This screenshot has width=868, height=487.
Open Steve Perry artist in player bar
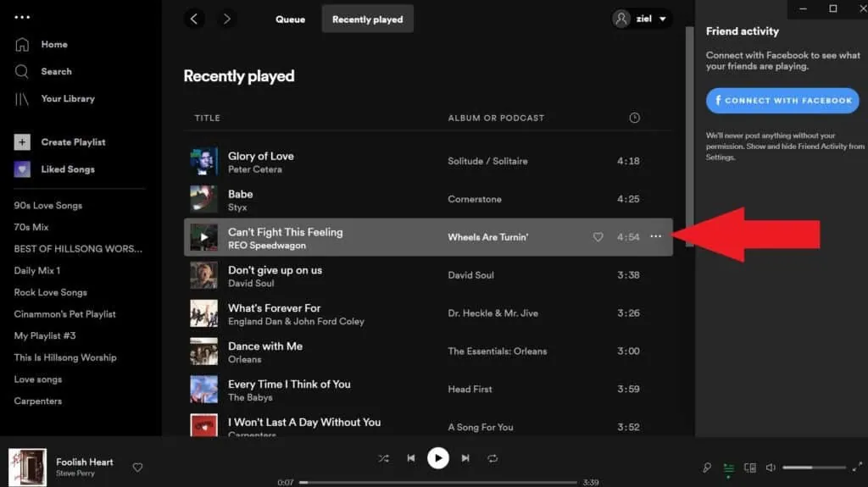point(75,473)
